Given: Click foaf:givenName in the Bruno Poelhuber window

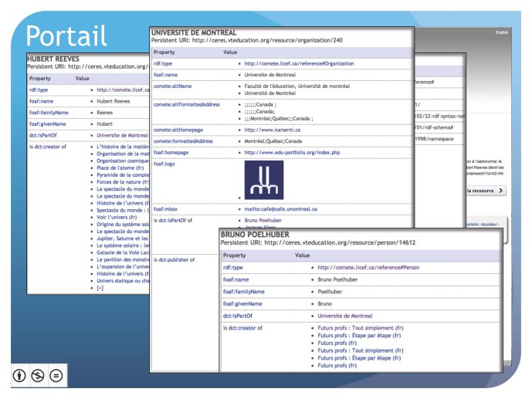Looking at the screenshot, I should point(242,304).
